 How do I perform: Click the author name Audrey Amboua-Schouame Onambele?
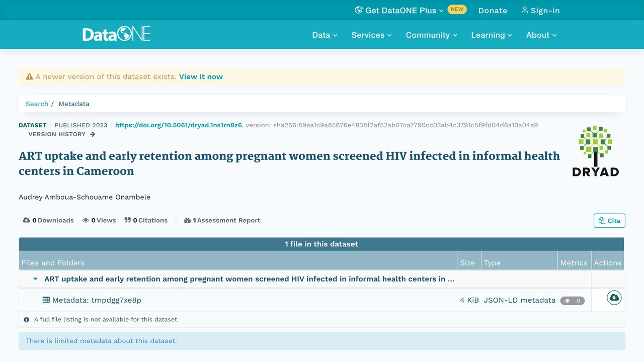tap(85, 197)
